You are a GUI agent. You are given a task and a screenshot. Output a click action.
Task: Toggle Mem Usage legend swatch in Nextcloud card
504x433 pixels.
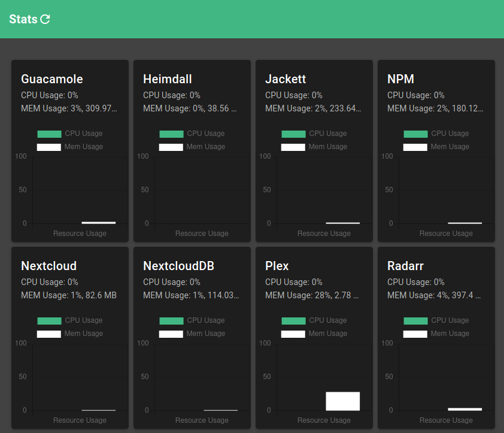[49, 334]
